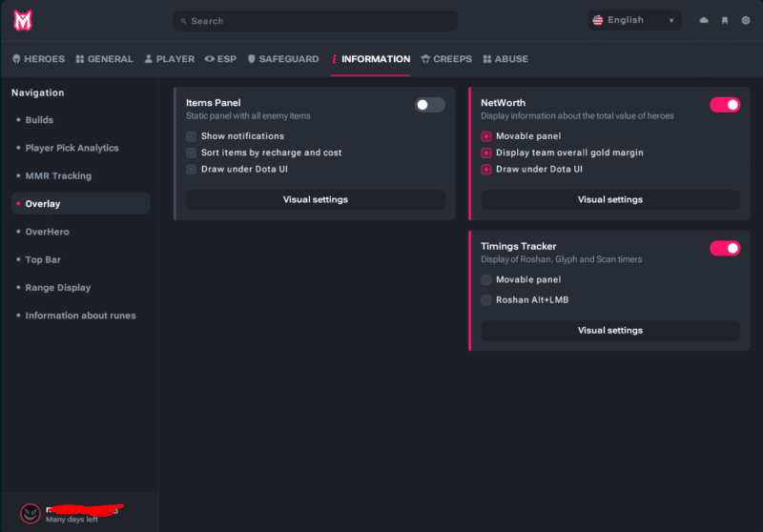Click the Items Panel title
The image size is (763, 532).
pos(213,103)
